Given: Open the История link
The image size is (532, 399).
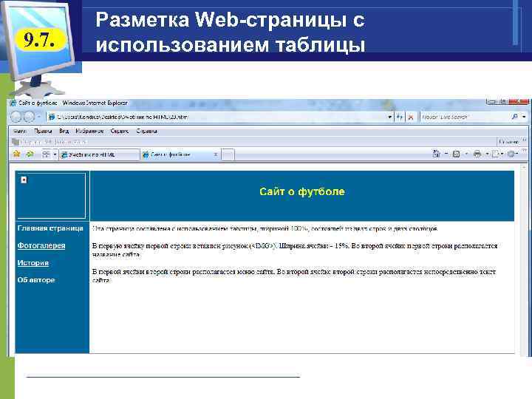Looking at the screenshot, I should click(33, 263).
